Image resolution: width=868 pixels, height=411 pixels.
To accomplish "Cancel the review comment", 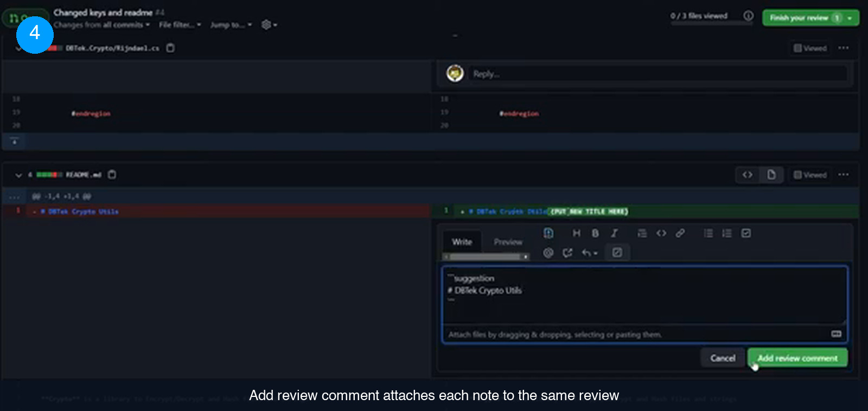I will pyautogui.click(x=723, y=358).
